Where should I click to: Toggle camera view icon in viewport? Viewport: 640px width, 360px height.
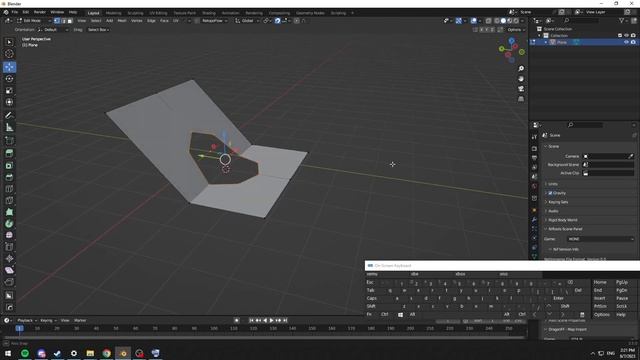tap(521, 89)
